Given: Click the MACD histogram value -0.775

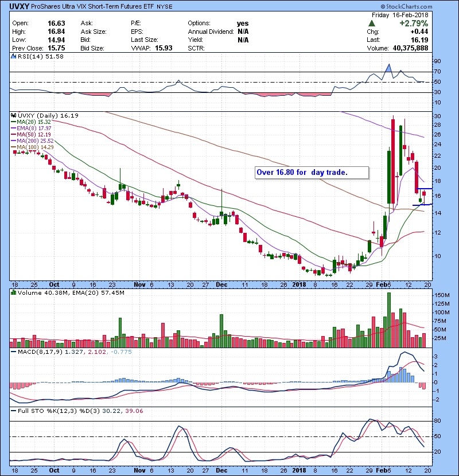Looking at the screenshot, I should 122,352.
